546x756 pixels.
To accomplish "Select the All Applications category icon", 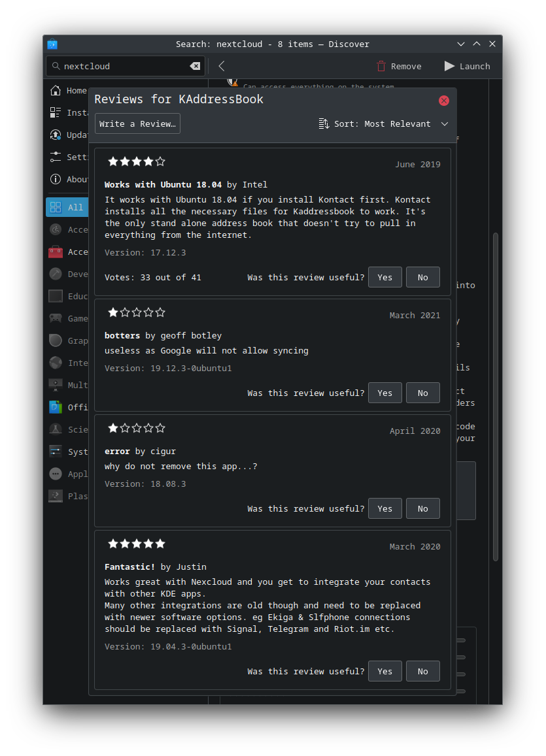I will [x=56, y=207].
